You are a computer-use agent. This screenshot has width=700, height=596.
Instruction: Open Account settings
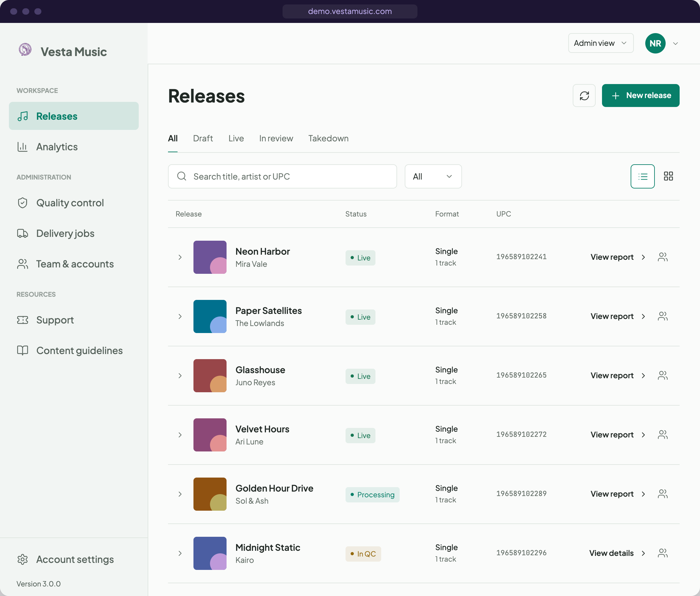tap(73, 559)
